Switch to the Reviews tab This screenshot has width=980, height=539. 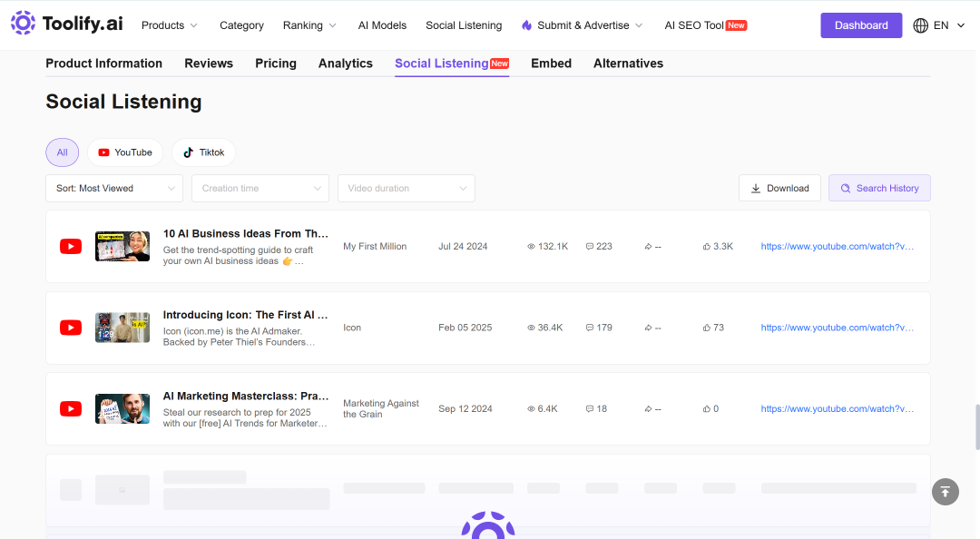point(209,64)
